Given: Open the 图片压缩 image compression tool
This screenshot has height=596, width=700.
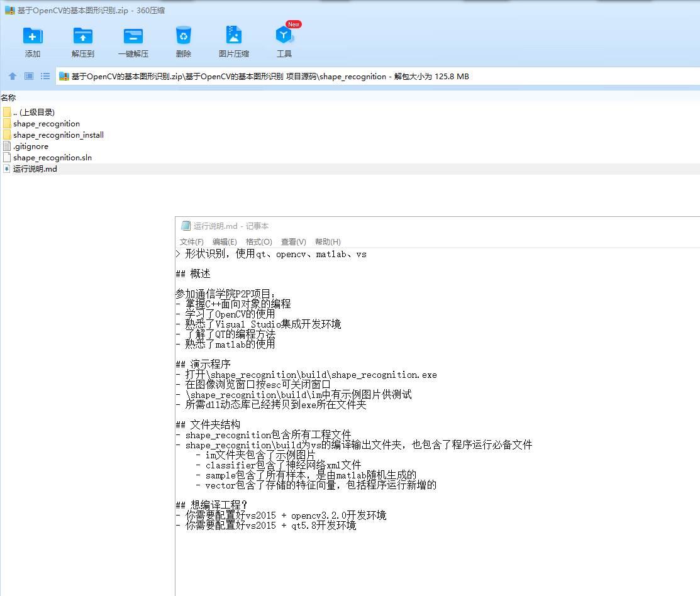Looking at the screenshot, I should (x=234, y=35).
